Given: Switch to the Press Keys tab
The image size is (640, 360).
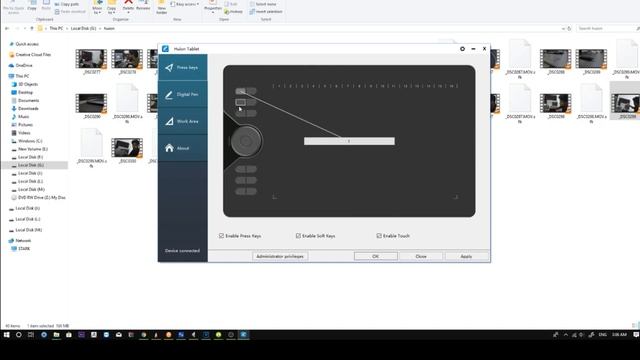Looking at the screenshot, I should 182,67.
